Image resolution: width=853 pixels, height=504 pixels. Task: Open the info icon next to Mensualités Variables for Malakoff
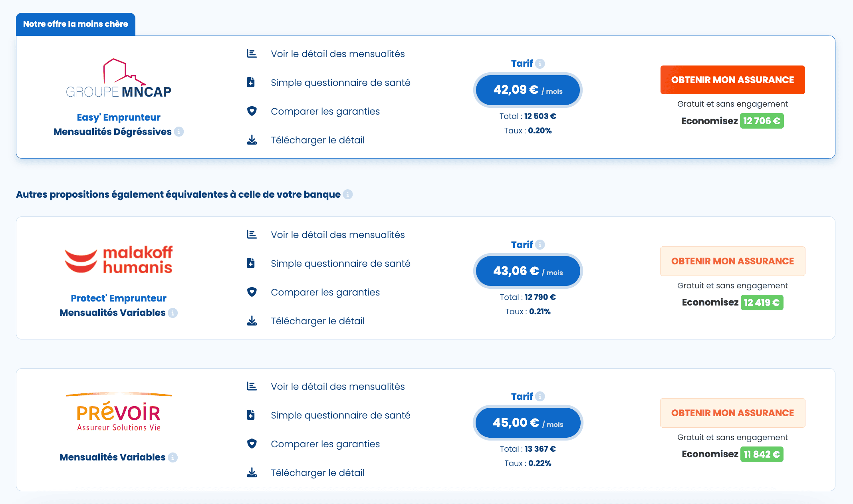(x=173, y=313)
